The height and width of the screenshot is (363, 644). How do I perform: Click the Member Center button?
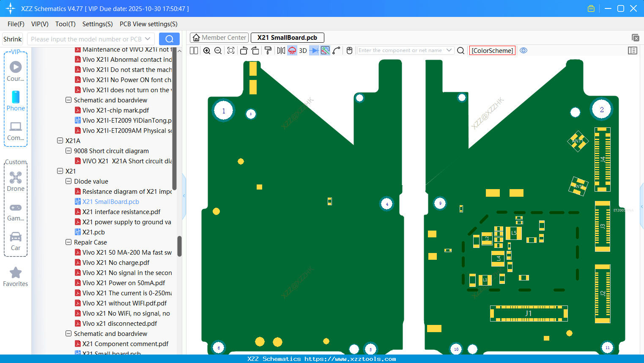pos(219,37)
